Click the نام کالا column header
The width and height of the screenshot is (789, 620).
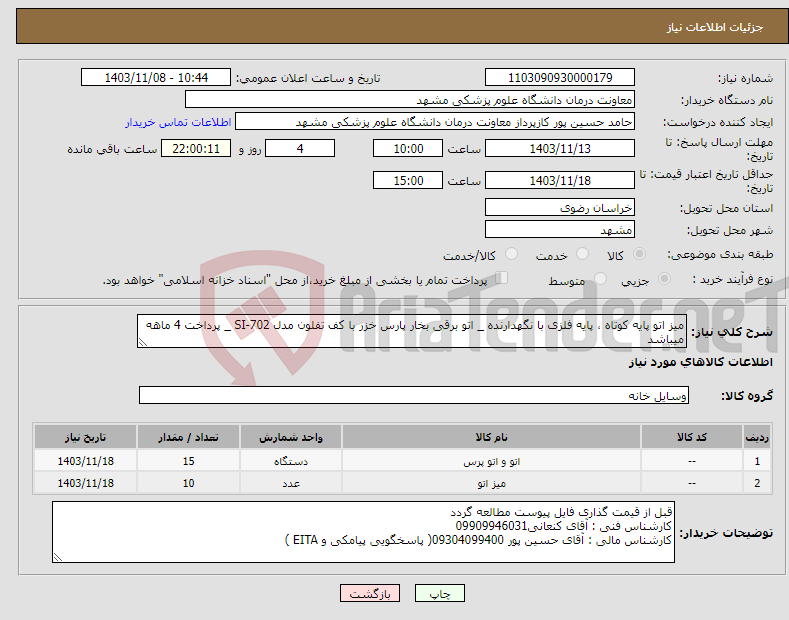[492, 437]
